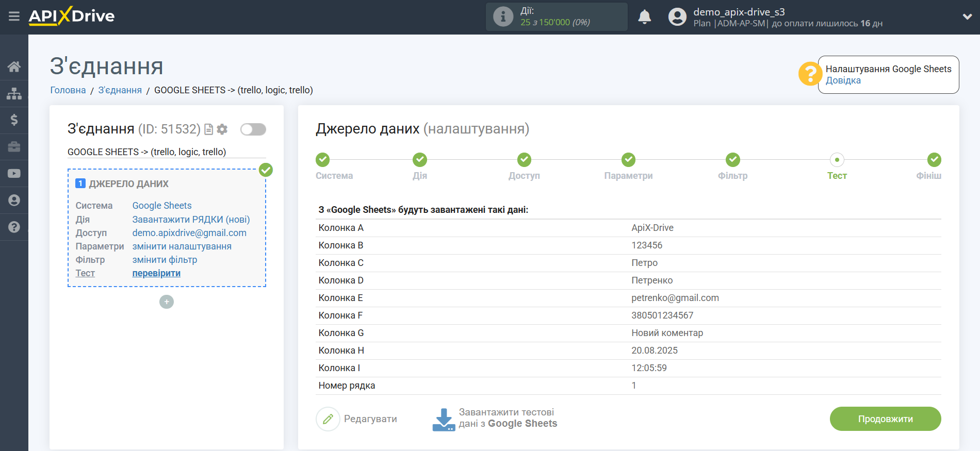This screenshot has width=980, height=451.
Task: Navigate to Головна breadcrumb
Action: pos(68,90)
